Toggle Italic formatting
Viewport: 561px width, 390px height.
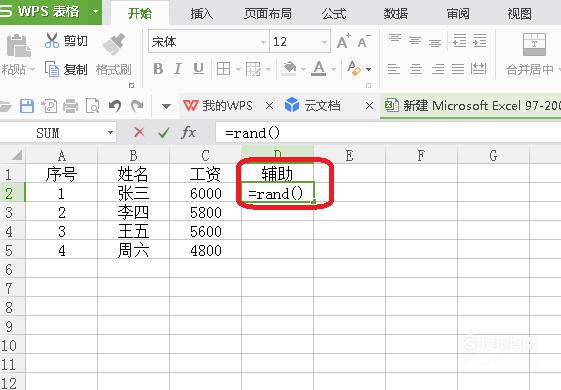coord(178,68)
